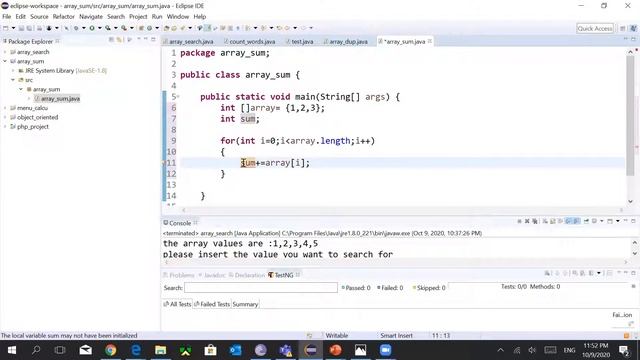The width and height of the screenshot is (640, 360).
Task: Click Remove All Terminated Launches in Console
Action: tap(535, 221)
